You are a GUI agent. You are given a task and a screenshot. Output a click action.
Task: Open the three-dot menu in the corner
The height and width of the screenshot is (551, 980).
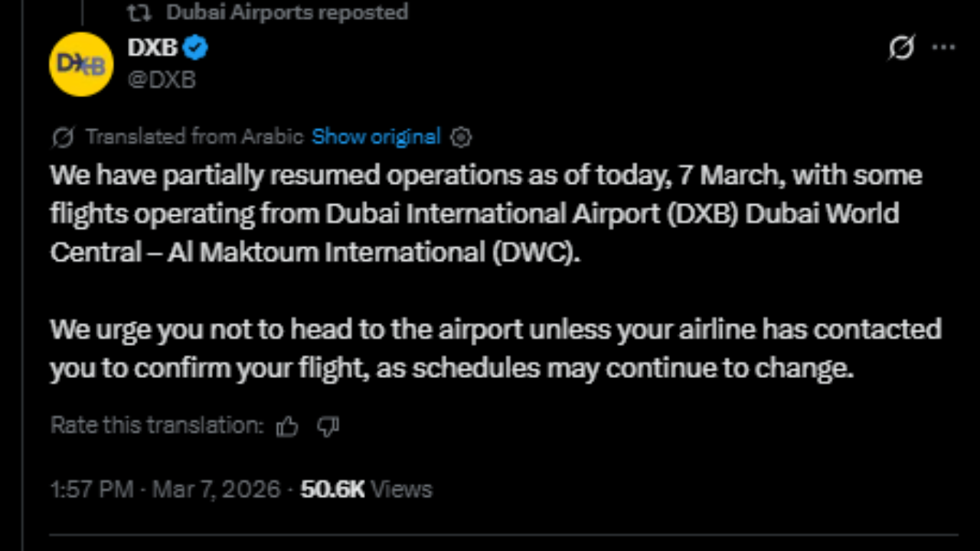point(945,47)
